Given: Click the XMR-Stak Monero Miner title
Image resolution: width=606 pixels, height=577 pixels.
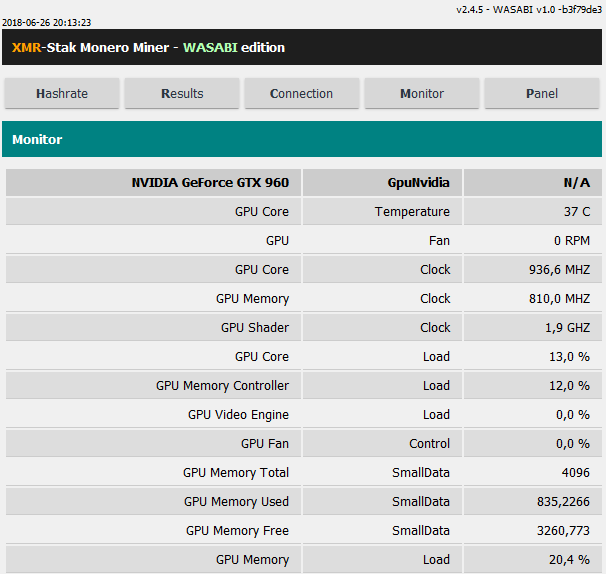Looking at the screenshot, I should tap(148, 48).
